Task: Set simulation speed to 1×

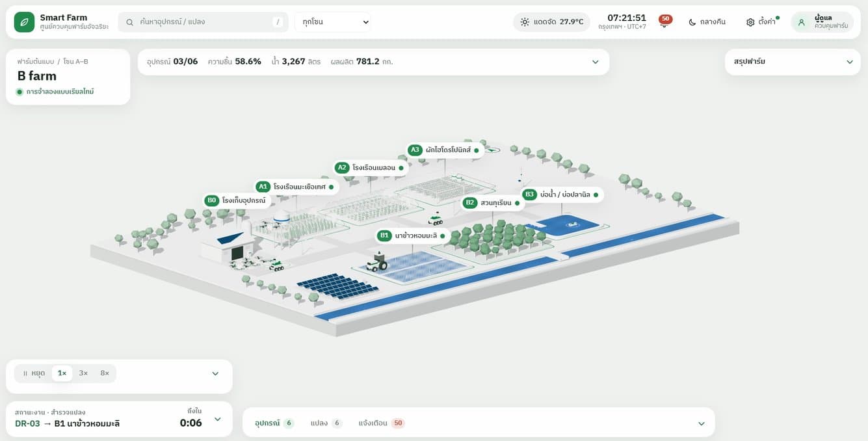Action: click(62, 373)
